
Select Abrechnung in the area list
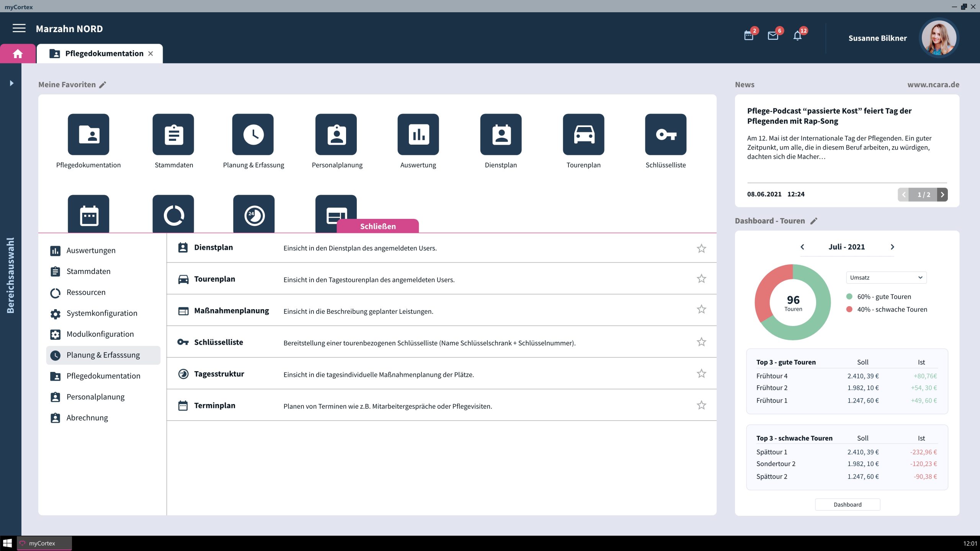[x=103, y=418]
